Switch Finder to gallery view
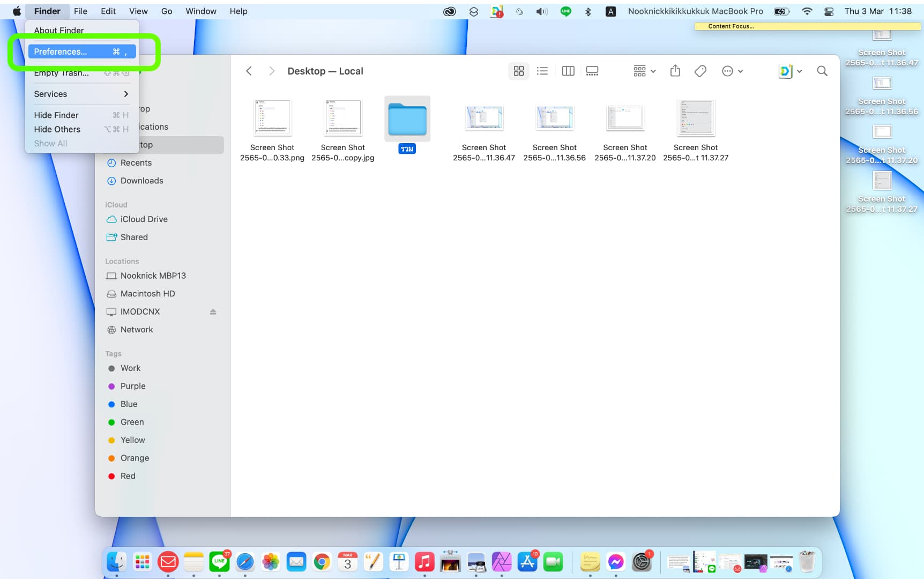The width and height of the screenshot is (924, 579). [592, 71]
